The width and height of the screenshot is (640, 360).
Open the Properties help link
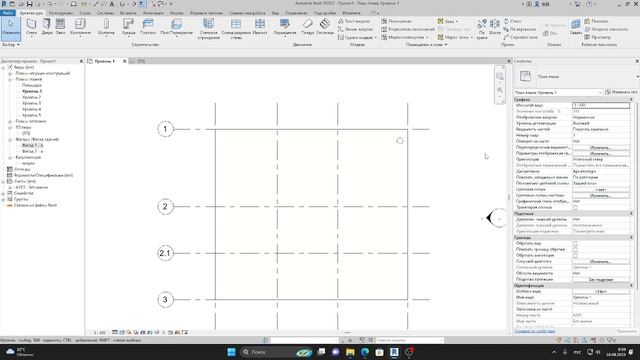tap(534, 331)
